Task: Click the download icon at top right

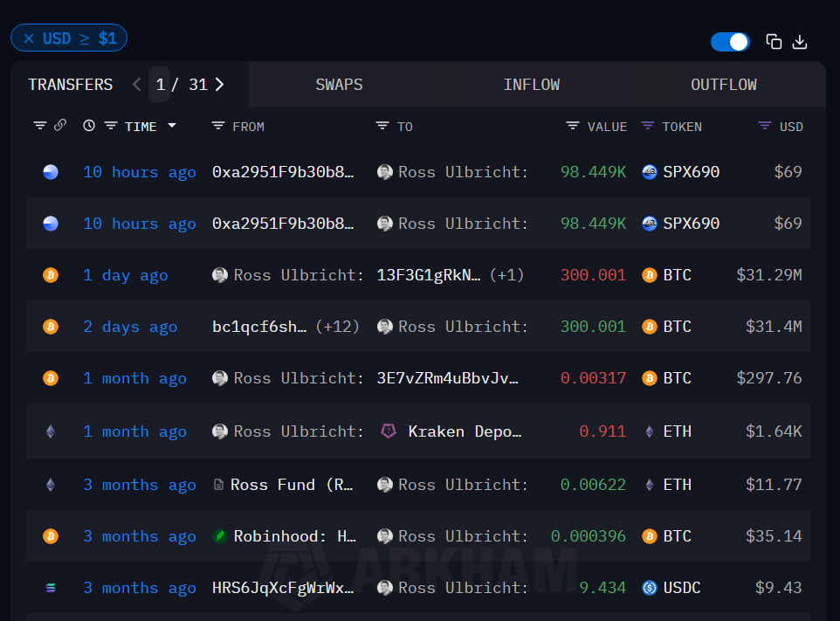Action: pos(800,42)
